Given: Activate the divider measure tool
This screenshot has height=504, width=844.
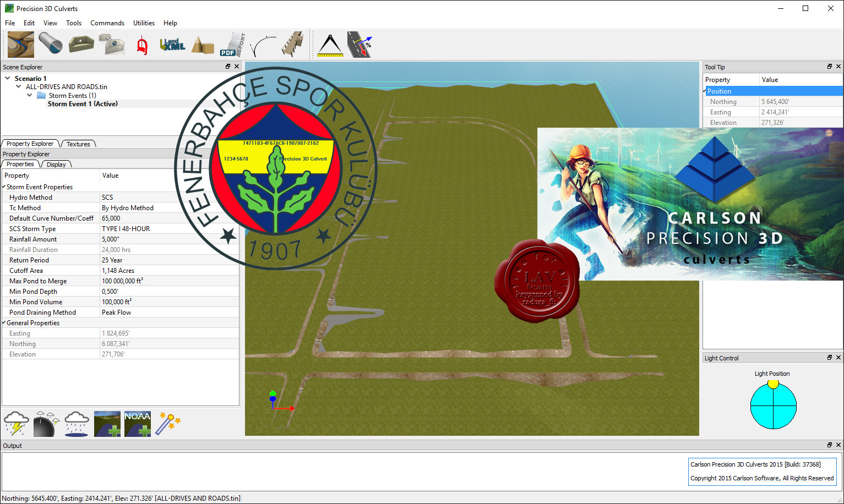Looking at the screenshot, I should (x=330, y=45).
